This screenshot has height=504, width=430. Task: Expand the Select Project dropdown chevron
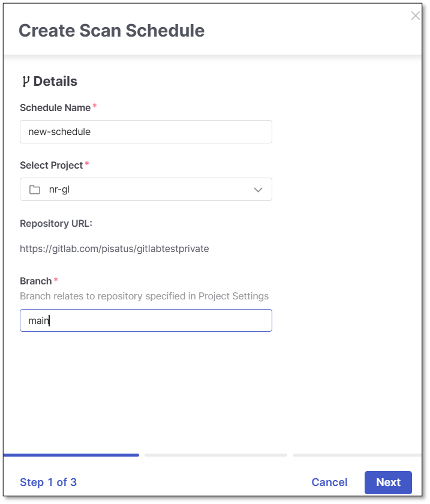258,190
